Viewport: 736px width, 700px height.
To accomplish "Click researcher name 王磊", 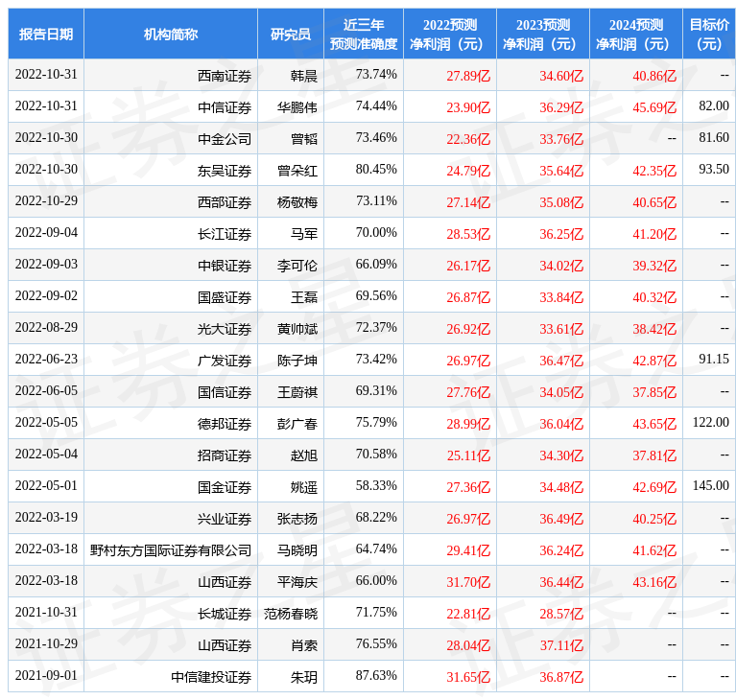I will pyautogui.click(x=303, y=297).
